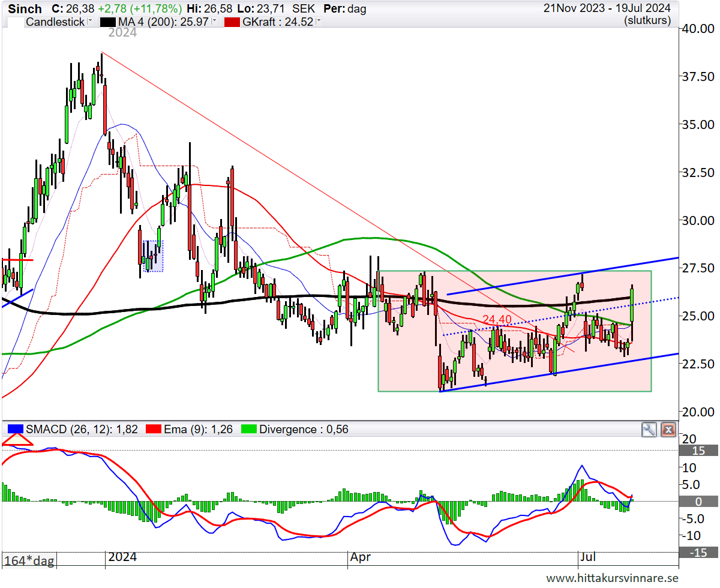Click the 20.00 price axis label

pyautogui.click(x=698, y=412)
